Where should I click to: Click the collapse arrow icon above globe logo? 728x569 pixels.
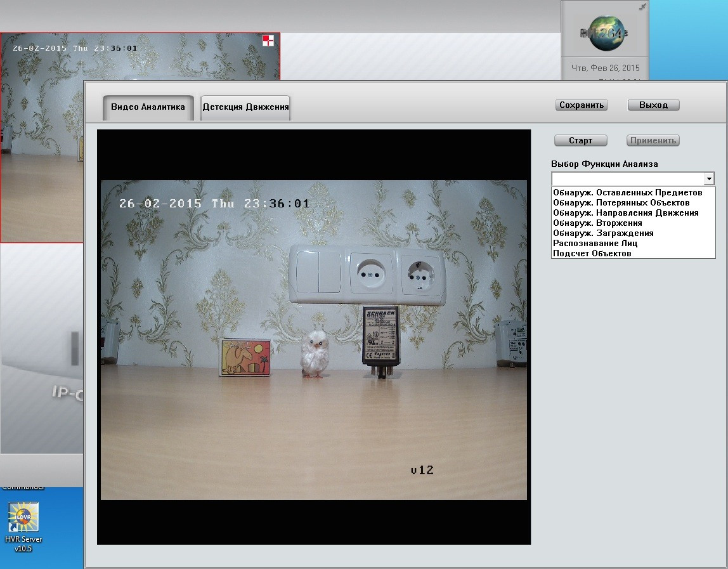click(642, 6)
